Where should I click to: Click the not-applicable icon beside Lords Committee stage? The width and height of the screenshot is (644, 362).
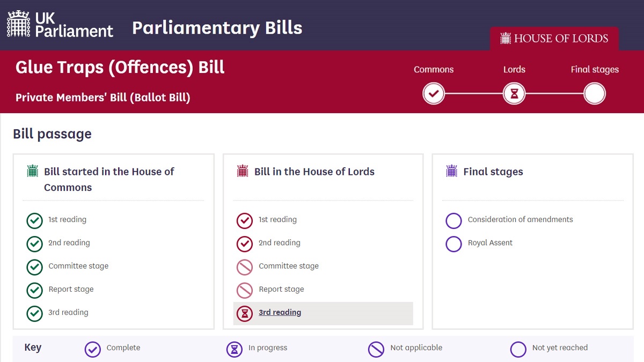(x=245, y=267)
